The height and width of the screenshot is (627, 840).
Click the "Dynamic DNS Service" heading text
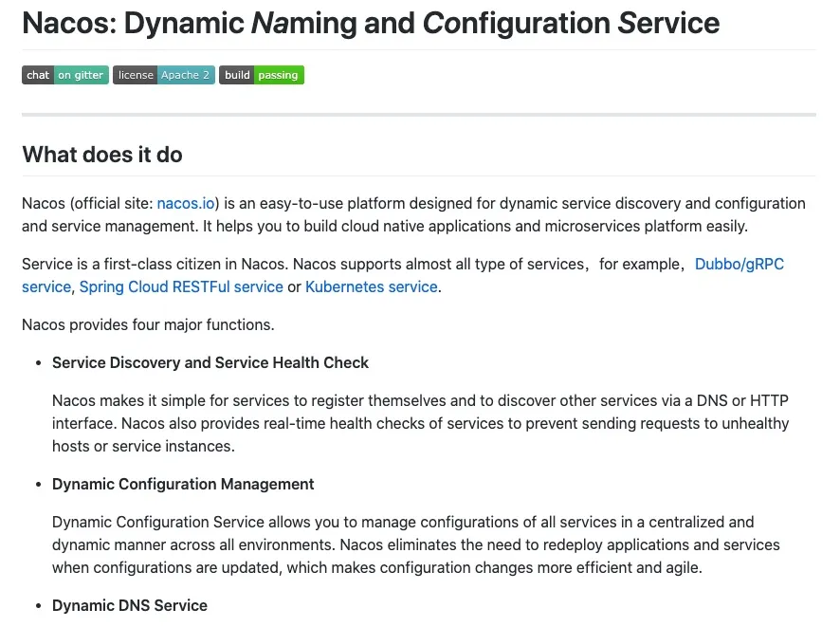[130, 605]
